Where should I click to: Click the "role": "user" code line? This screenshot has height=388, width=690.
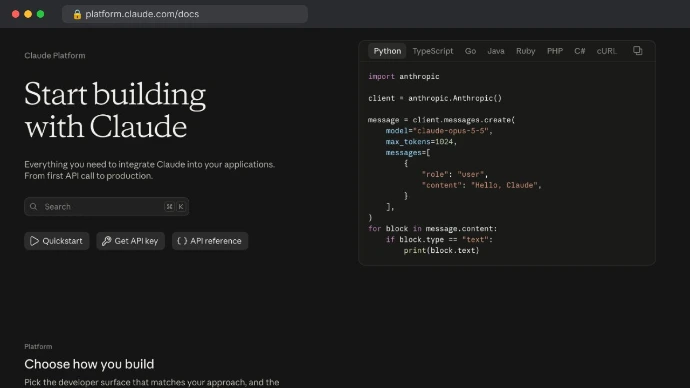click(x=455, y=174)
